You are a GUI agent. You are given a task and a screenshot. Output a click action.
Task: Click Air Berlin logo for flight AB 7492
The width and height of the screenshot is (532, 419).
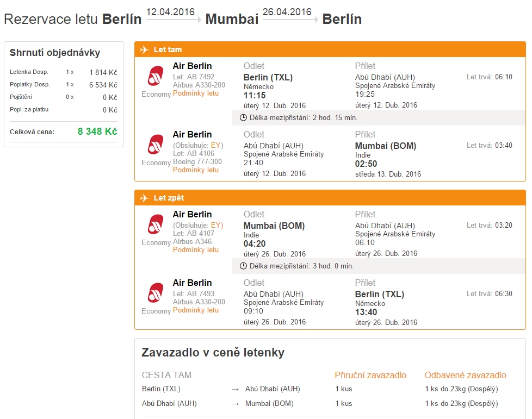pyautogui.click(x=156, y=76)
